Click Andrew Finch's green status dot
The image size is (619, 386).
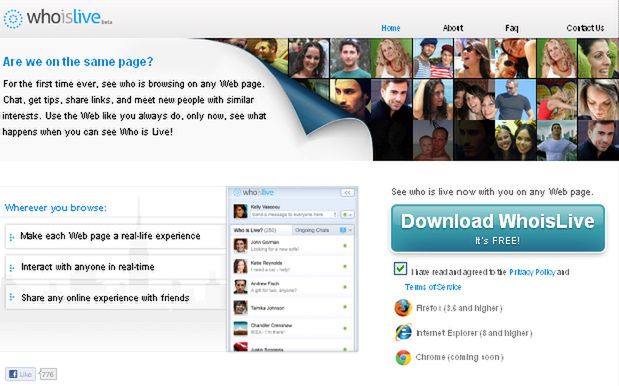345,287
